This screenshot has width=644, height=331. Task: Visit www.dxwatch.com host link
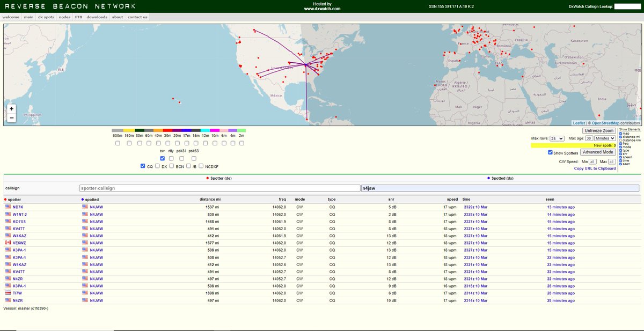click(x=322, y=9)
